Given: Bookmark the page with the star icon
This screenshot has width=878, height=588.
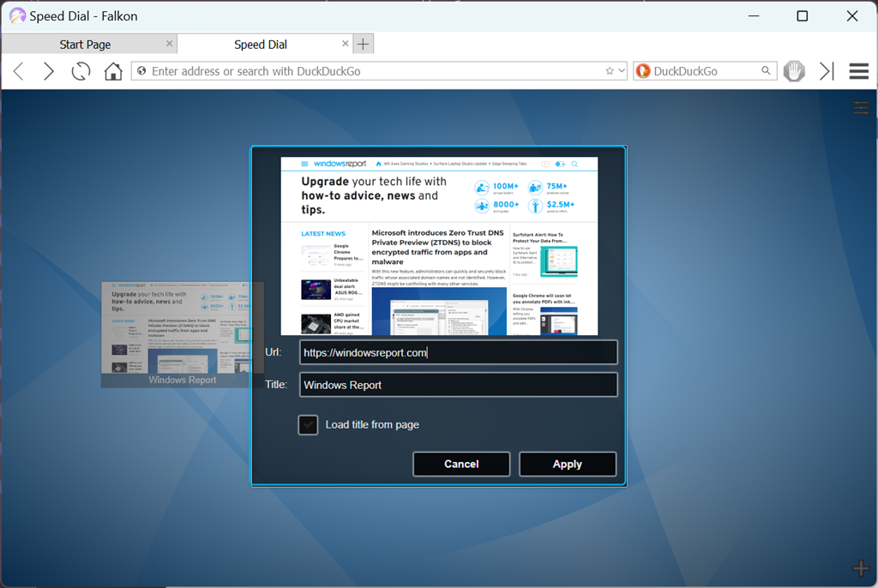Looking at the screenshot, I should coord(610,71).
